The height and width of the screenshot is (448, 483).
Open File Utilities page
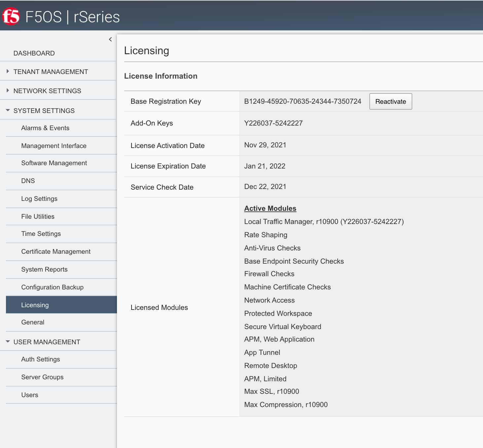(61, 216)
